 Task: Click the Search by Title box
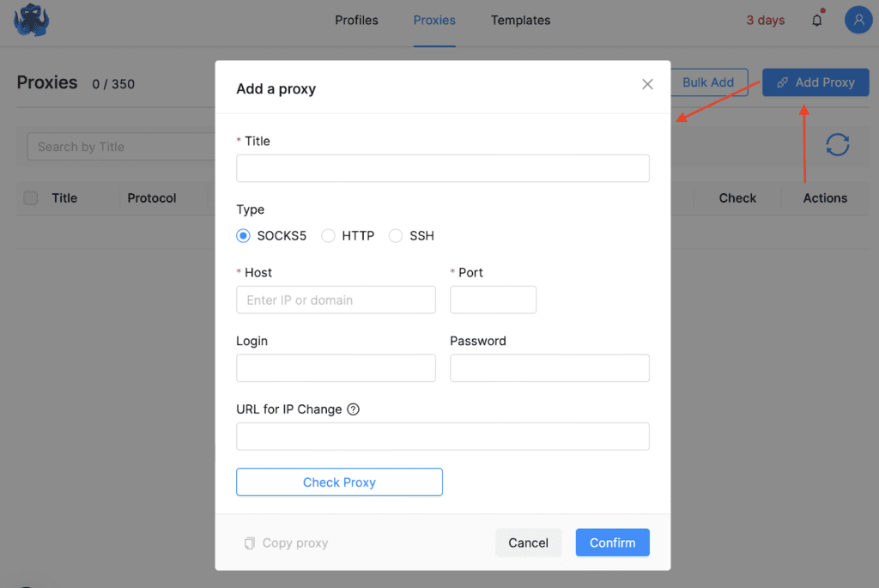point(121,147)
